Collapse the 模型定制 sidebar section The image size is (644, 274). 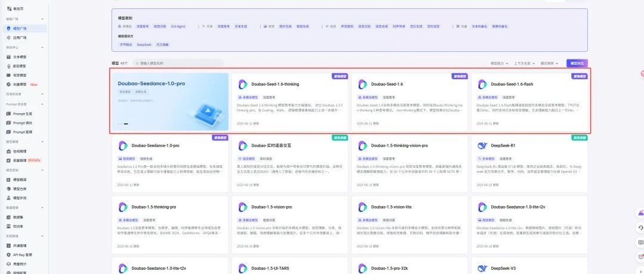(43, 170)
